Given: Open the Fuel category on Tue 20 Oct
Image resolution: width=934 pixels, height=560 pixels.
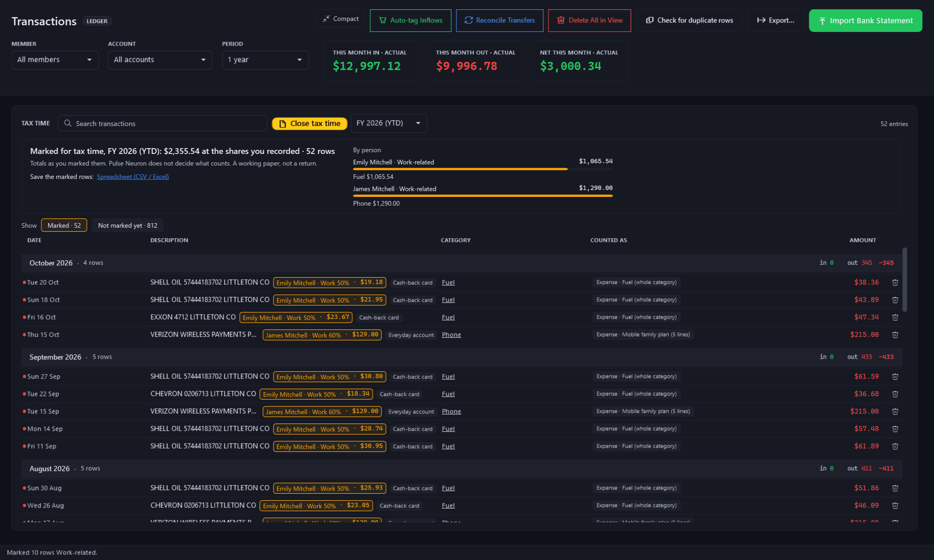Looking at the screenshot, I should pyautogui.click(x=448, y=282).
